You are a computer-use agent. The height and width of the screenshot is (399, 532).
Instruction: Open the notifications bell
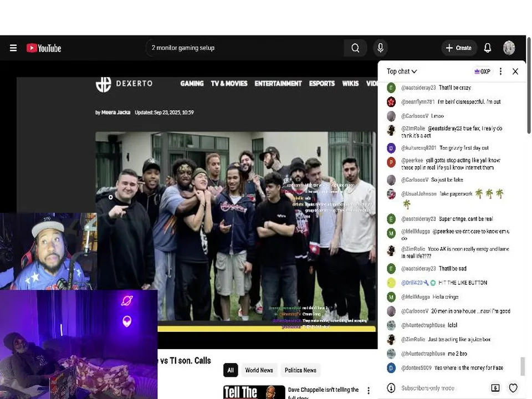[x=488, y=48]
